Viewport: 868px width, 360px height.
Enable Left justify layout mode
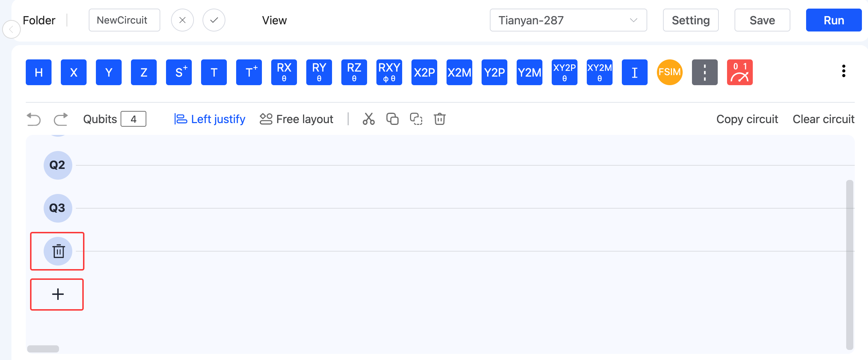pyautogui.click(x=210, y=119)
